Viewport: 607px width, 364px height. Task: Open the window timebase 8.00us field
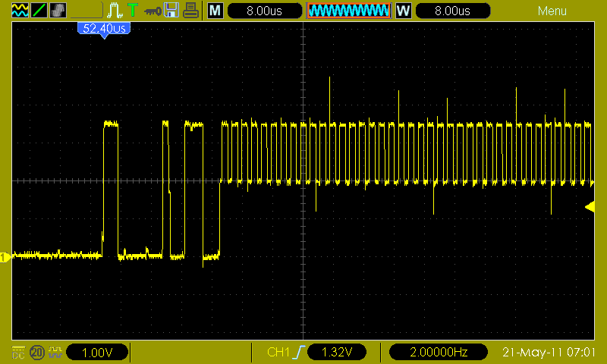(x=452, y=11)
